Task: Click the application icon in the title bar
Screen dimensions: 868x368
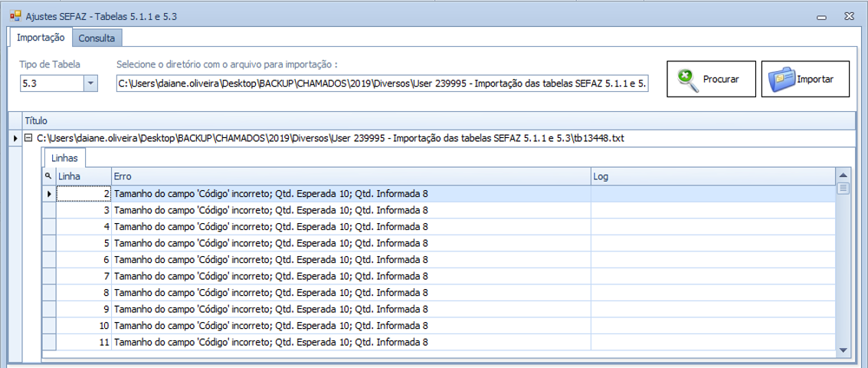Action: (15, 15)
